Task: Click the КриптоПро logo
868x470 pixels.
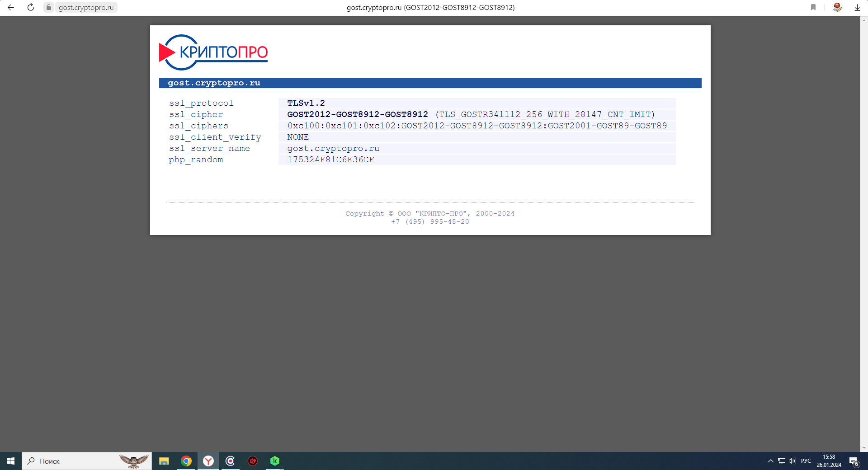Action: (x=213, y=52)
